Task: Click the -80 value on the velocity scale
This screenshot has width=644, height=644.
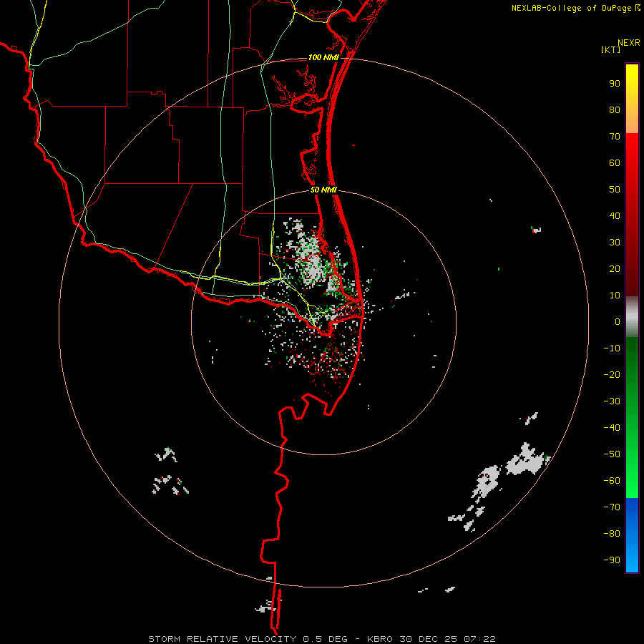Action: (612, 534)
